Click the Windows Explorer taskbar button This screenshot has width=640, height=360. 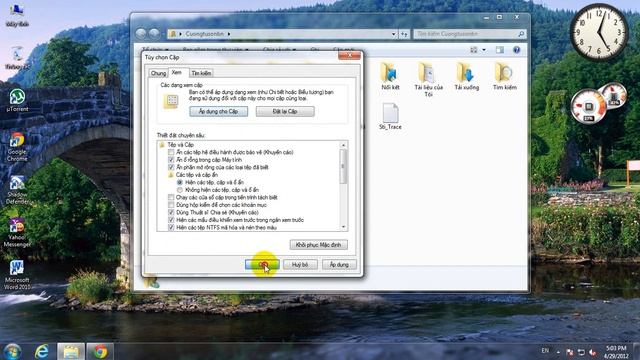click(71, 351)
